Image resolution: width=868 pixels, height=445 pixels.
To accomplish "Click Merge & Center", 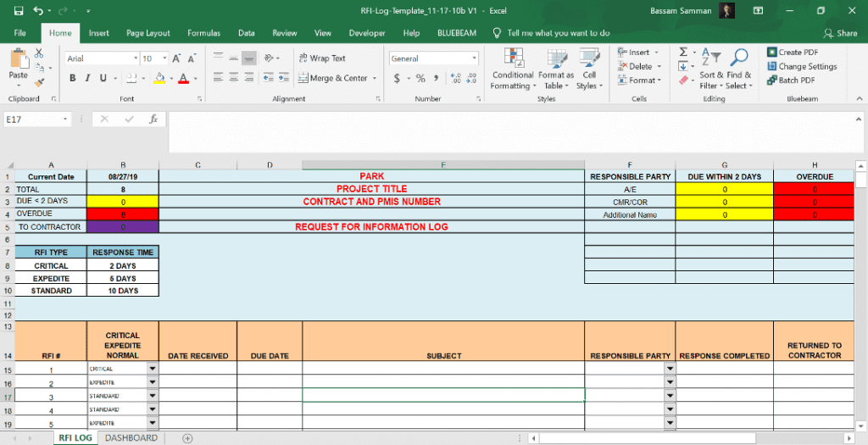I will 332,79.
